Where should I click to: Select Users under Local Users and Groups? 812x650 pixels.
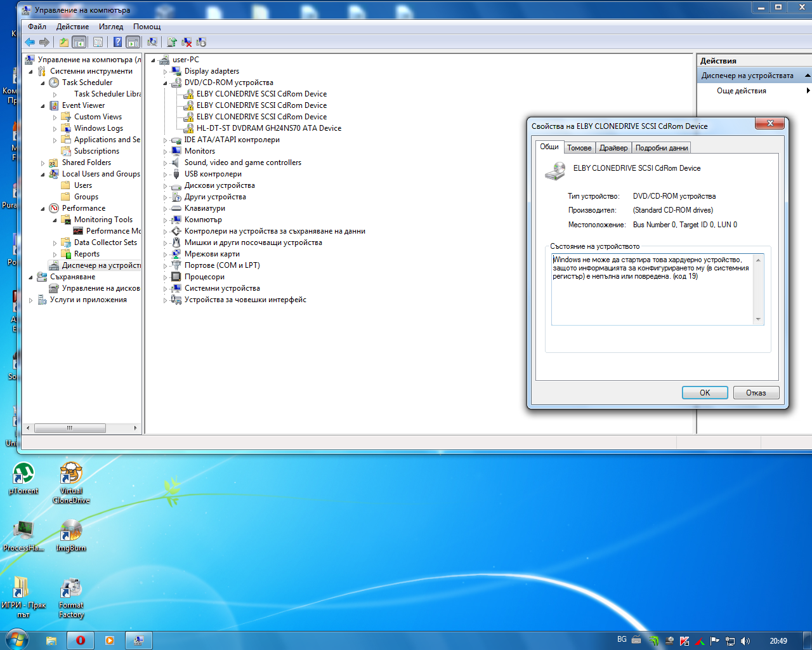tap(83, 185)
